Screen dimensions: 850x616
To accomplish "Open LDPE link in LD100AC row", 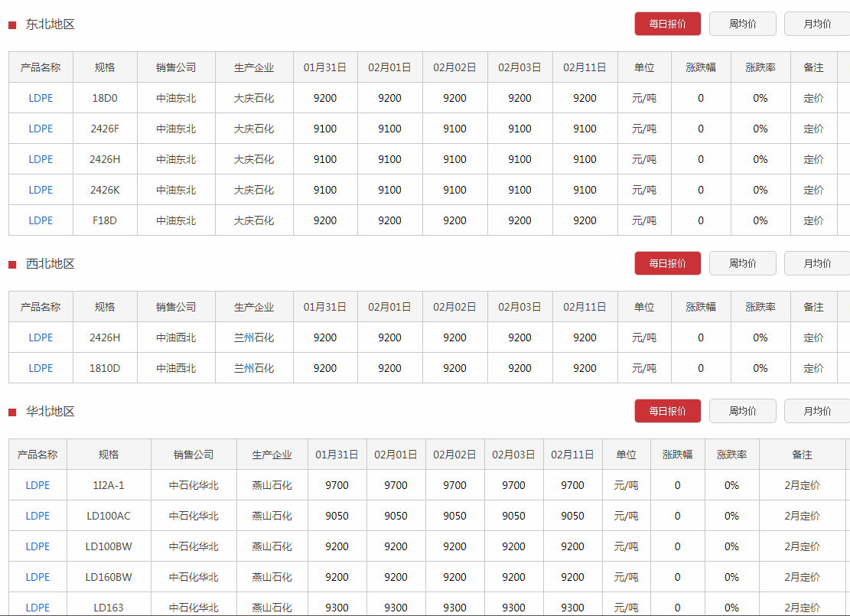I will tap(37, 516).
